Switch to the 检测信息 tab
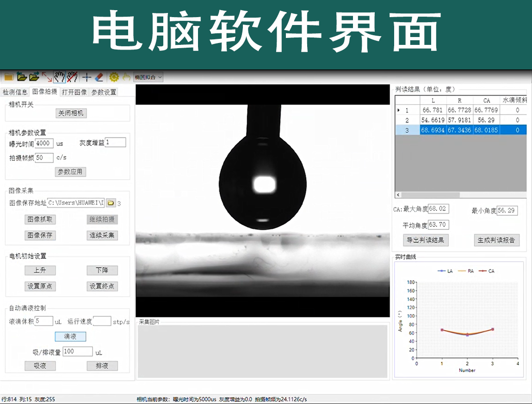The image size is (532, 404). [15, 92]
